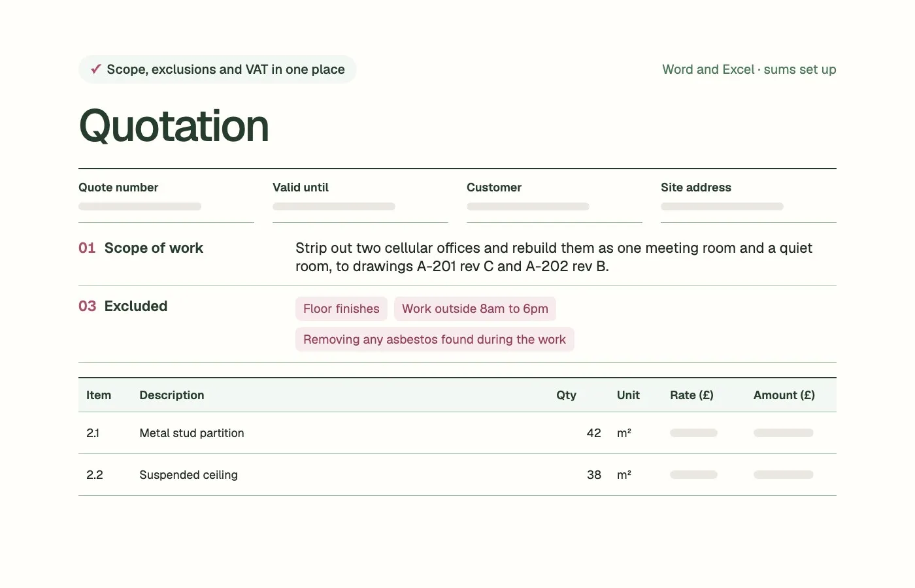Click the "Work outside 8am to 6pm" tag
Viewport: 915px width, 588px height.
point(475,308)
